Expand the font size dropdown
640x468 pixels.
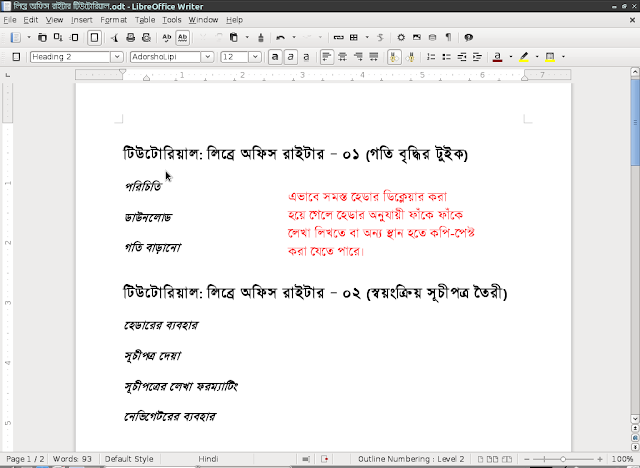[255, 57]
